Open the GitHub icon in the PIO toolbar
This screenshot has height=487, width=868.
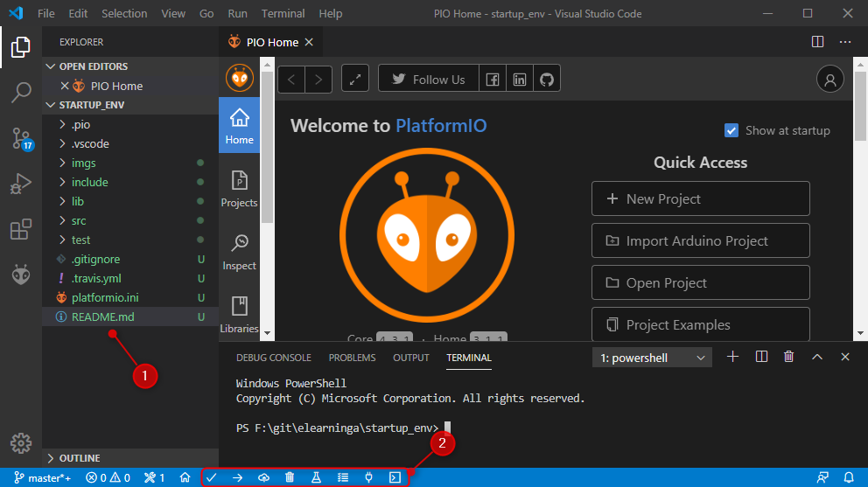pyautogui.click(x=547, y=80)
